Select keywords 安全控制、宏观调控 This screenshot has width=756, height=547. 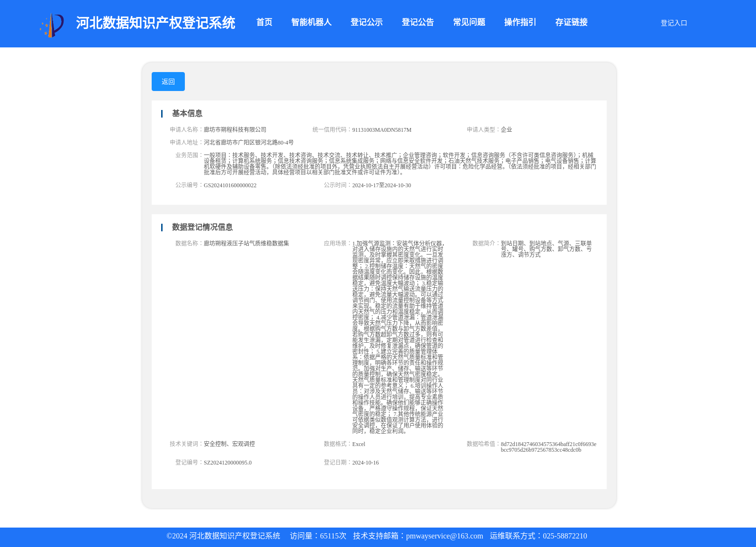pyautogui.click(x=229, y=444)
